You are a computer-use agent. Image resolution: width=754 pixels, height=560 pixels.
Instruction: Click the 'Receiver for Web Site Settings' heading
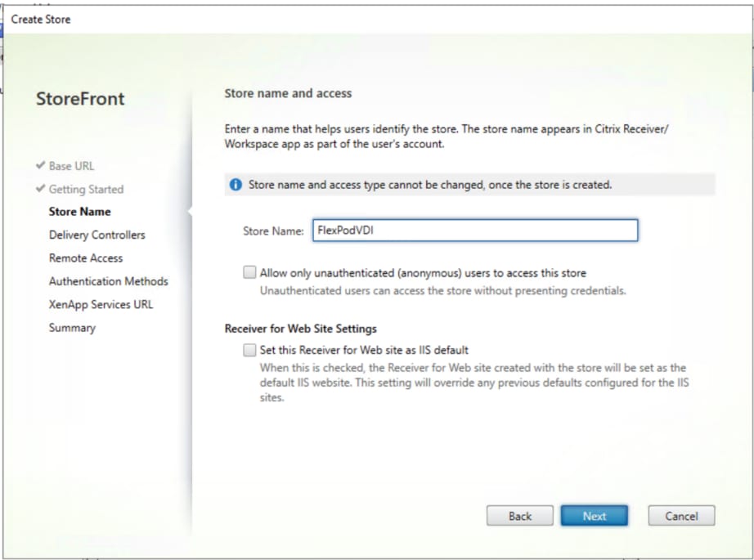click(301, 329)
